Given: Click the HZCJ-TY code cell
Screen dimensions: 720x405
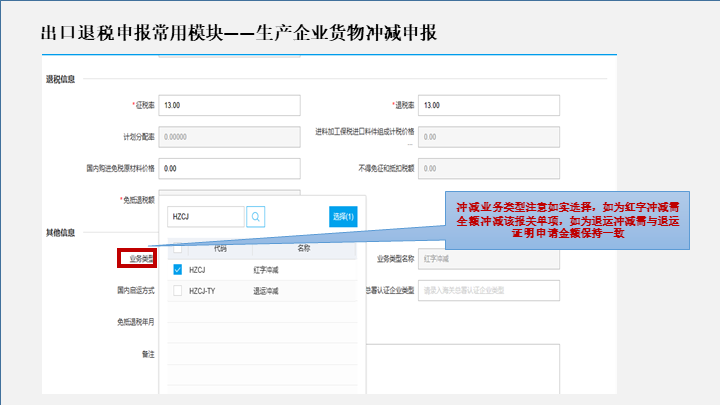Looking at the screenshot, I should pos(202,291).
